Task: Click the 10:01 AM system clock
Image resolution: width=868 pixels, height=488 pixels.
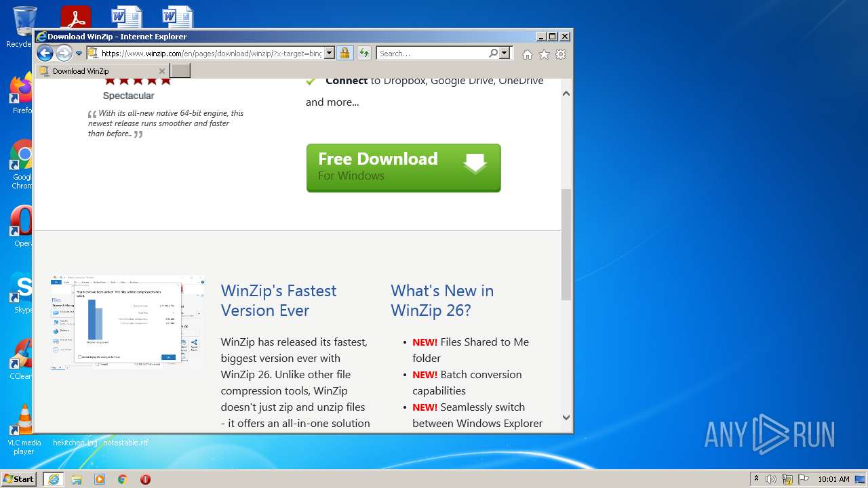Action: [x=833, y=479]
